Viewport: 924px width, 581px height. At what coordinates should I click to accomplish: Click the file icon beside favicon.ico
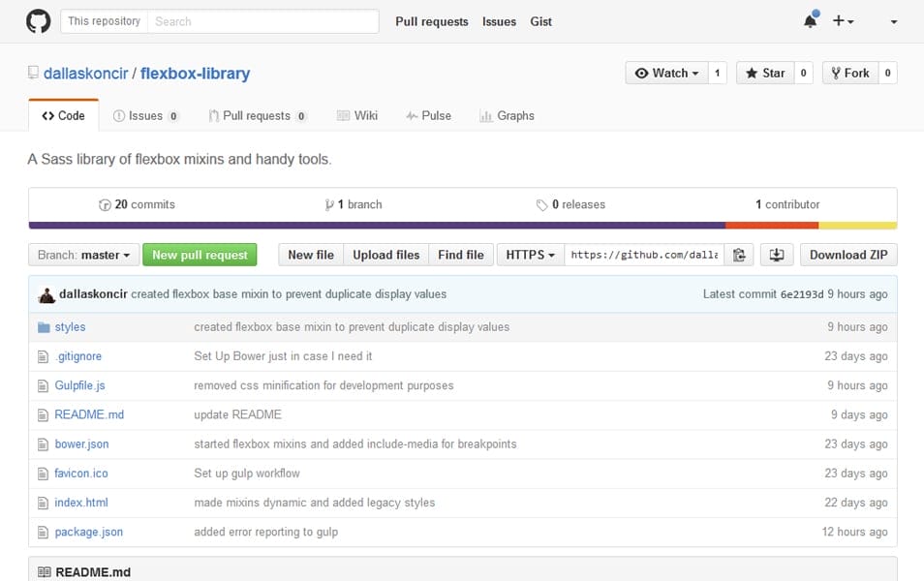[x=43, y=474]
